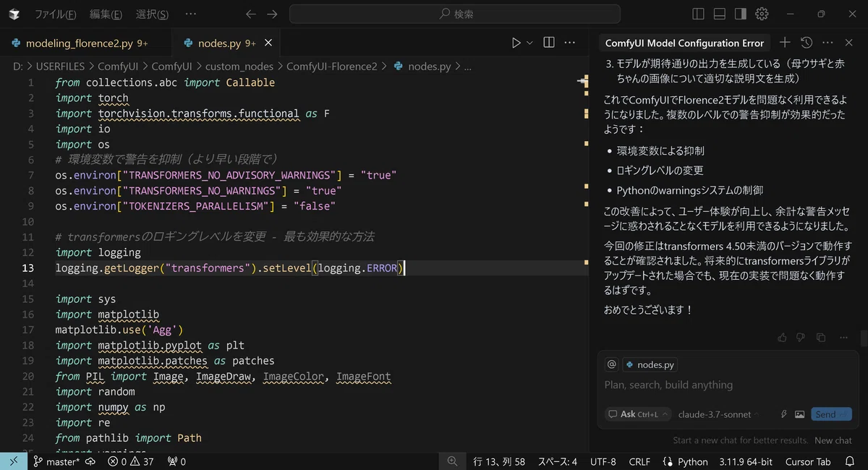Click the nodes.py breadcrumb item
The height and width of the screenshot is (470, 868).
[x=422, y=67]
